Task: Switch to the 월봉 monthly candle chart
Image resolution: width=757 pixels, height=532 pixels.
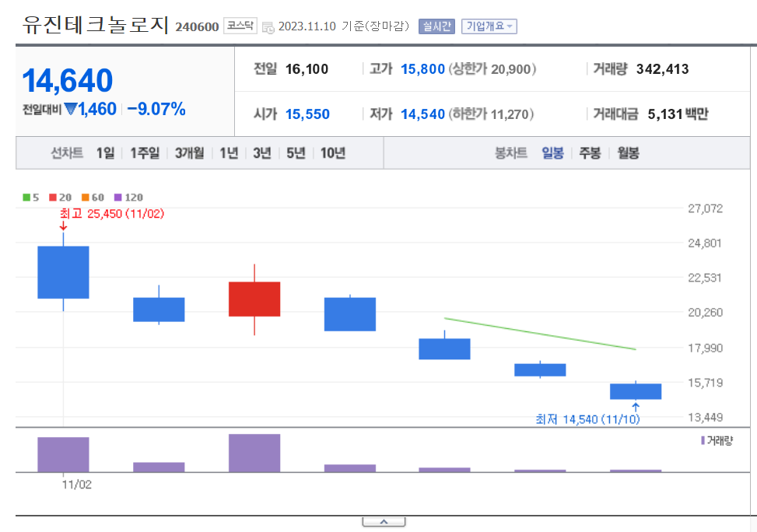Action: click(628, 153)
